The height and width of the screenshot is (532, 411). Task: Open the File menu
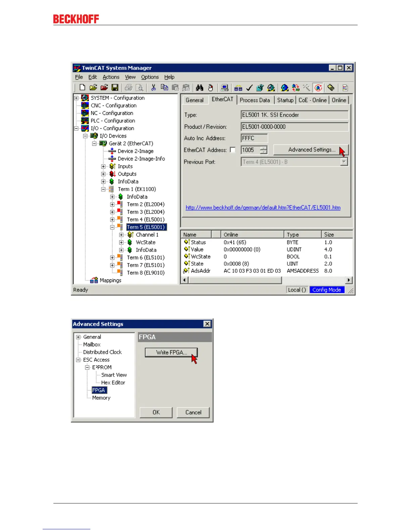point(79,77)
